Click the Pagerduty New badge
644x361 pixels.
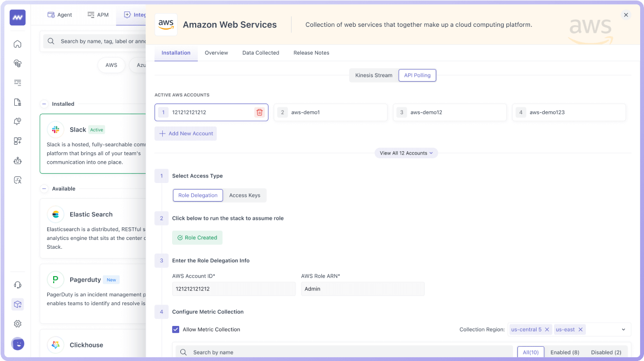pos(111,280)
